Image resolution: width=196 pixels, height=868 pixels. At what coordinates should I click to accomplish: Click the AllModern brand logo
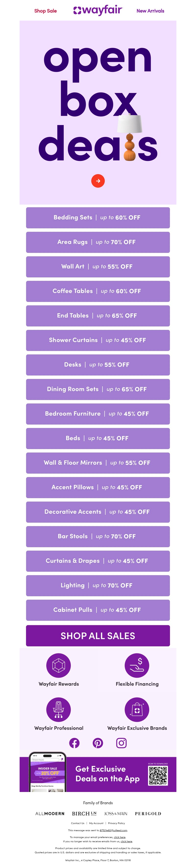coord(50,814)
